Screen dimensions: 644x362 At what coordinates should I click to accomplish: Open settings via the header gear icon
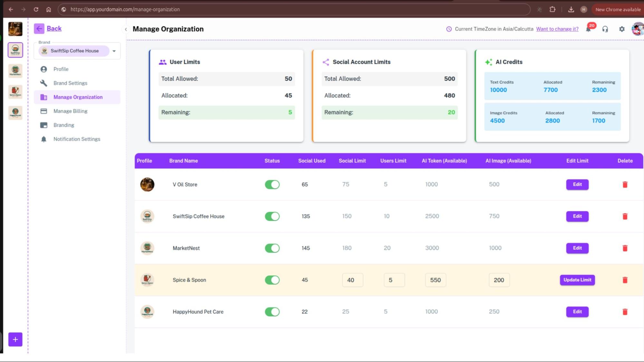[622, 29]
